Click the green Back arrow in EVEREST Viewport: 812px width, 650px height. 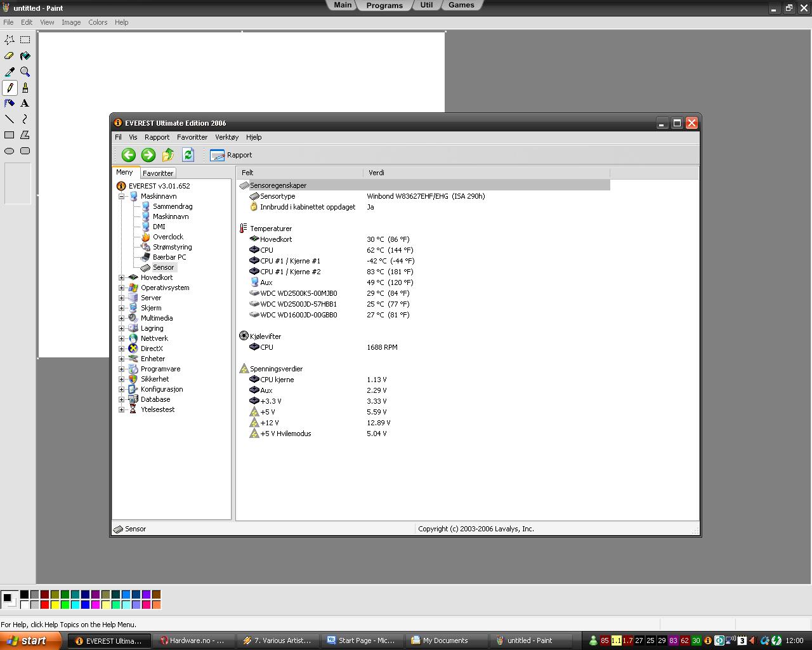coord(129,155)
